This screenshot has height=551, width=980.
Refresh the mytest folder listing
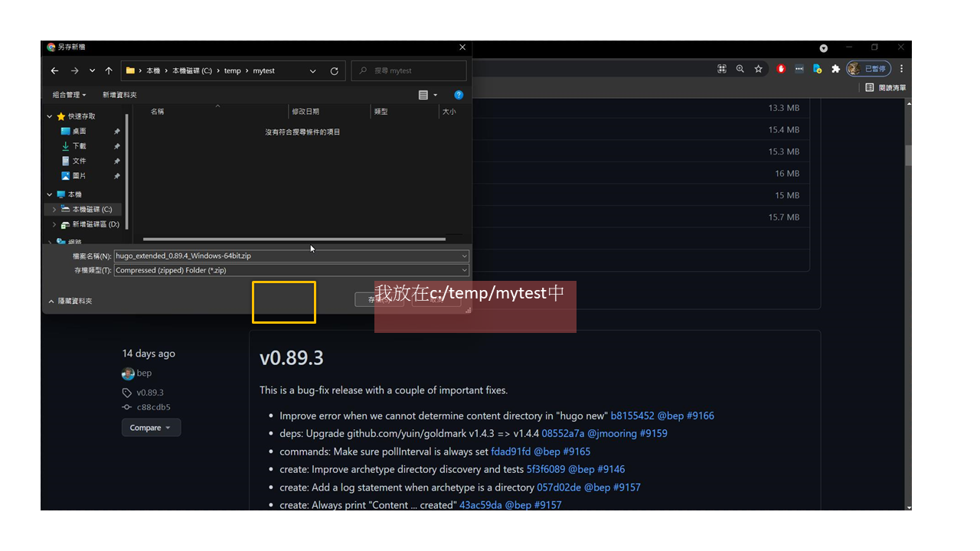(x=334, y=70)
